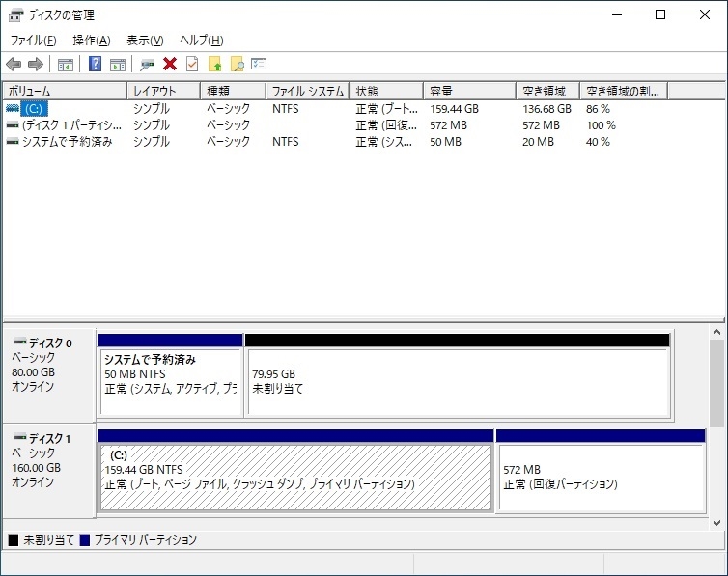
Task: Select the 572 MB 回復パーティション block
Action: click(x=601, y=470)
